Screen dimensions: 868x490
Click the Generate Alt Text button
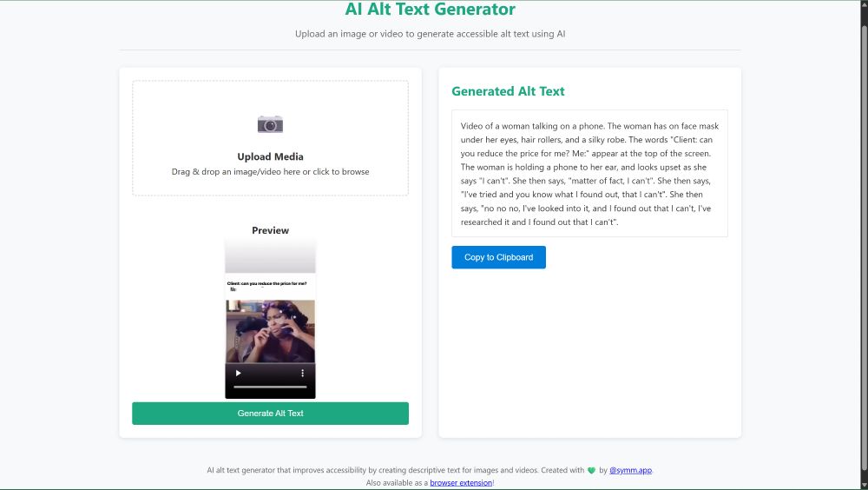coord(270,414)
